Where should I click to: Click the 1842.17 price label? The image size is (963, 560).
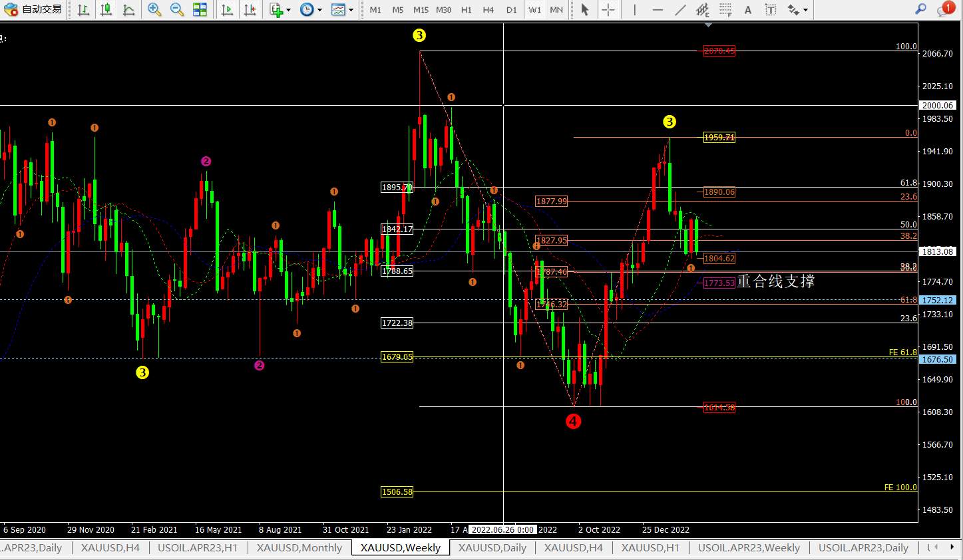click(x=397, y=229)
